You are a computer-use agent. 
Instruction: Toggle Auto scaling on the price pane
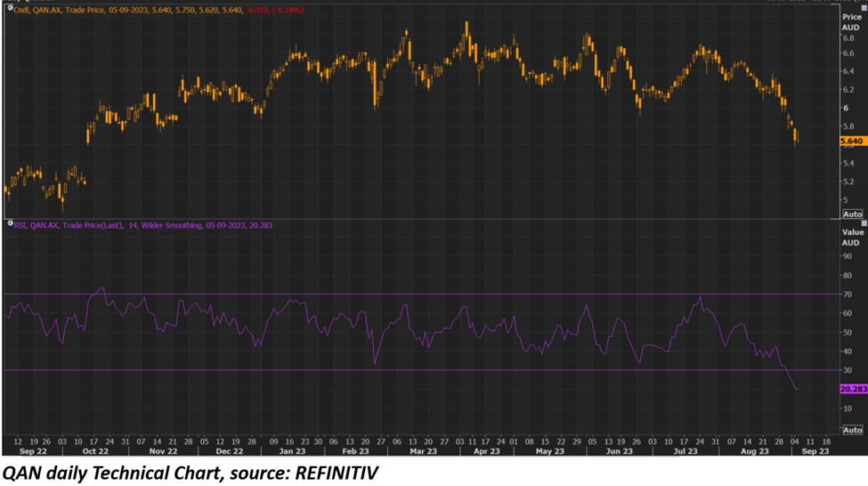[852, 215]
